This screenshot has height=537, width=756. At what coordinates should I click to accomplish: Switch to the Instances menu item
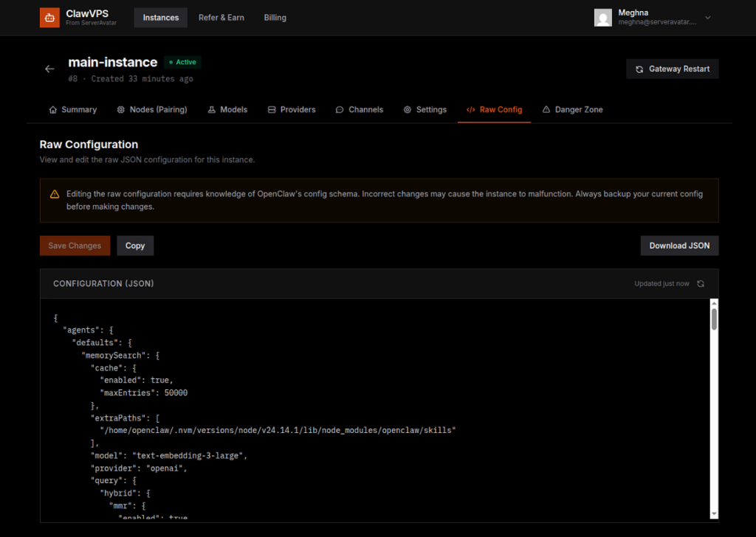[x=160, y=17]
